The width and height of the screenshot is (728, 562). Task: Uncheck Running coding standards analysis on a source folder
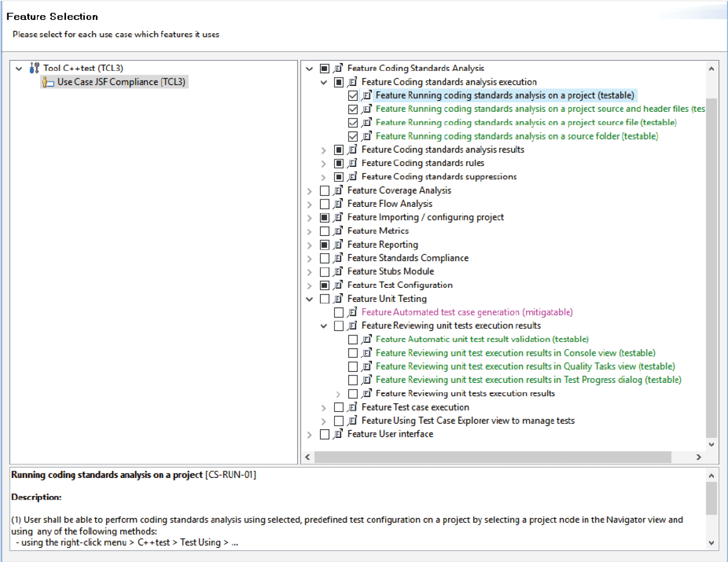pos(353,136)
